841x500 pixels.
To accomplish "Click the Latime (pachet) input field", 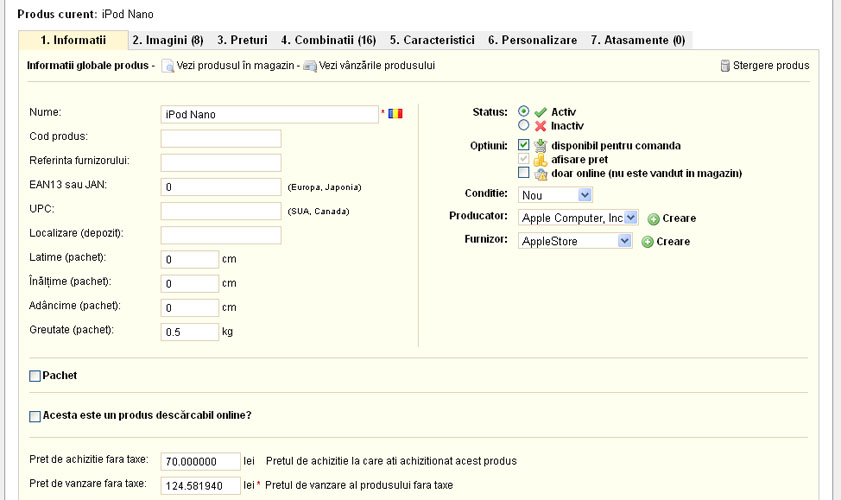I will (x=190, y=260).
